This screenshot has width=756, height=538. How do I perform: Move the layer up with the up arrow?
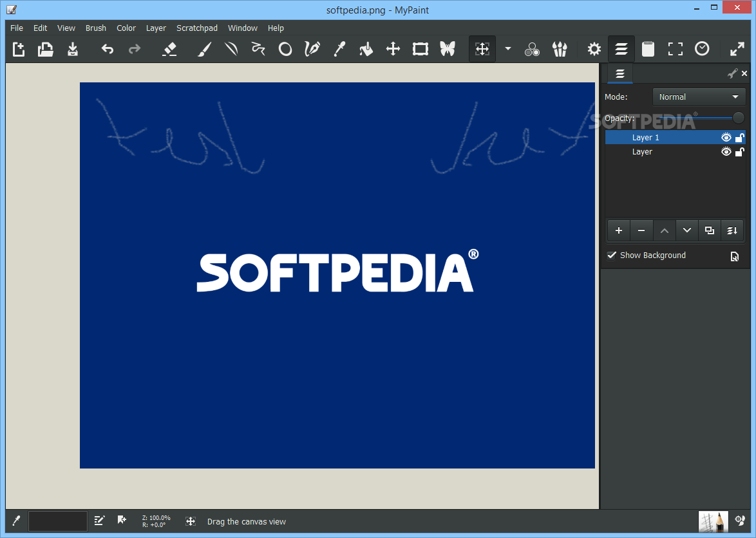point(665,230)
